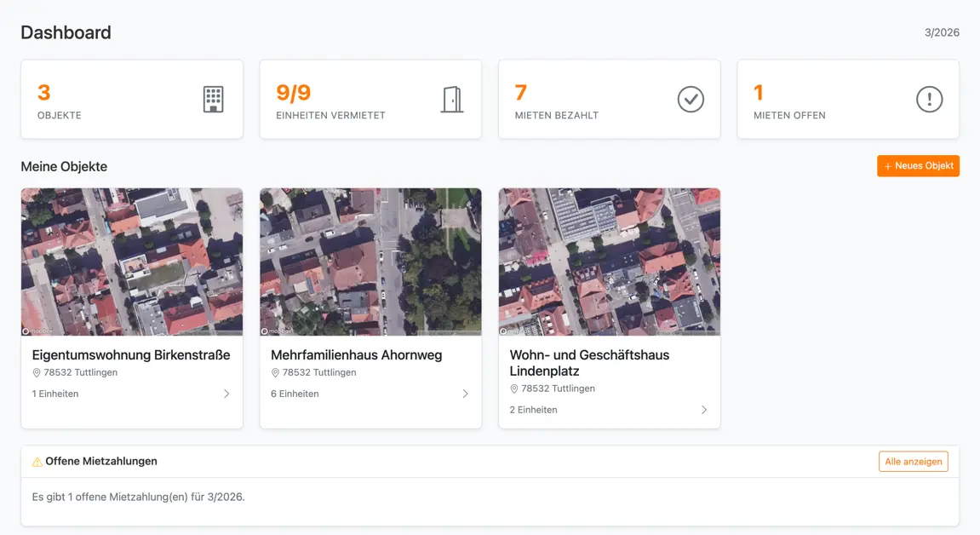Screen dimensions: 980x535
Task: Expand details for Eigentumswohnung Birkenstraße via its chevron
Action: (x=226, y=394)
